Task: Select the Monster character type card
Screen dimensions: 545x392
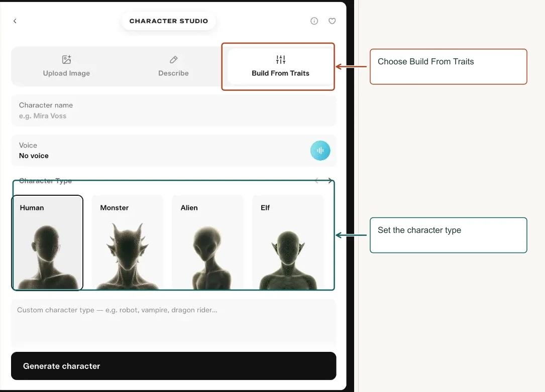Action: tap(128, 242)
